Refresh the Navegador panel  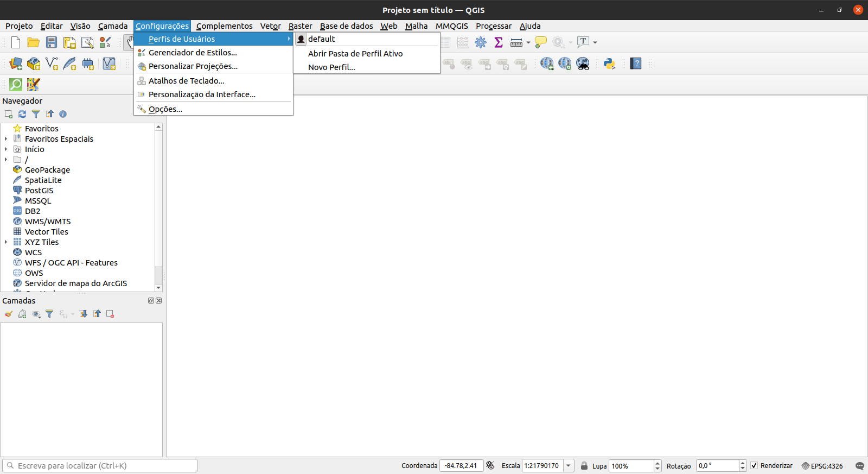[x=22, y=114]
